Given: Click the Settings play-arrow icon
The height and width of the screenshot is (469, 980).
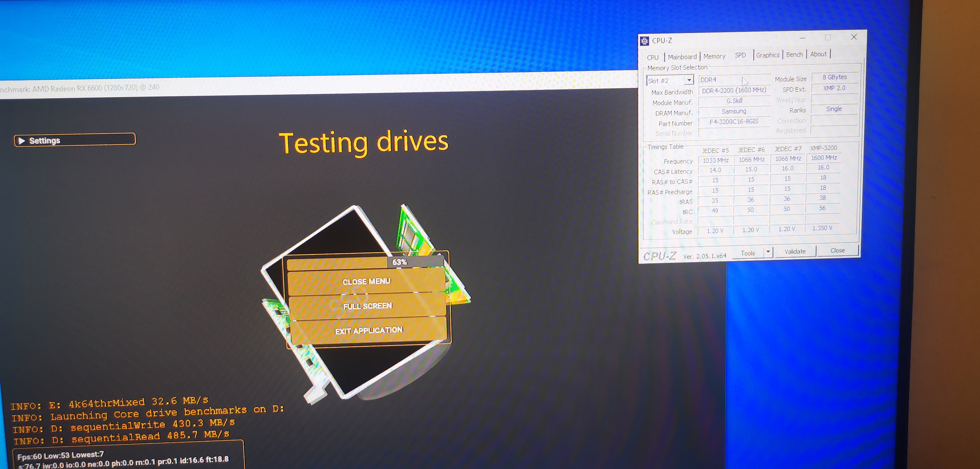Looking at the screenshot, I should [22, 141].
